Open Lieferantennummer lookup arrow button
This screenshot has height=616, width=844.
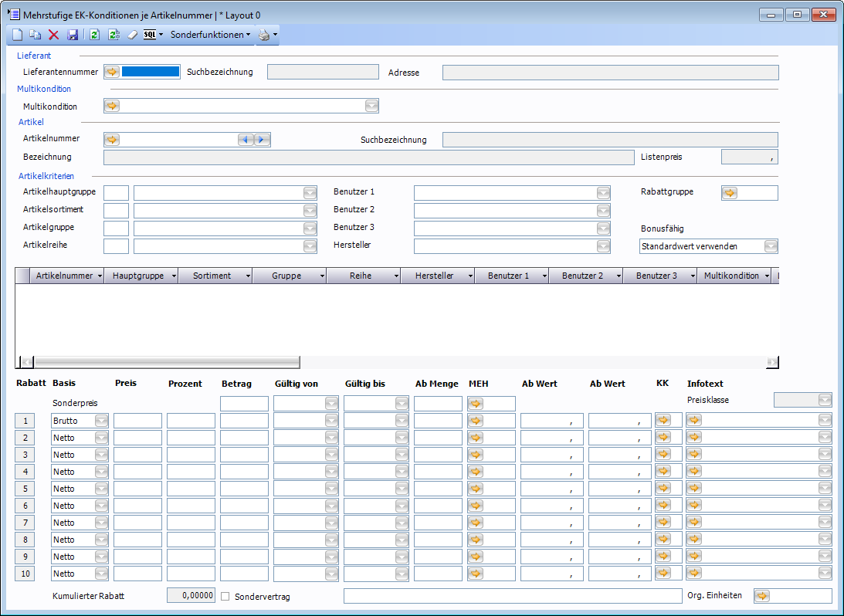coord(113,72)
